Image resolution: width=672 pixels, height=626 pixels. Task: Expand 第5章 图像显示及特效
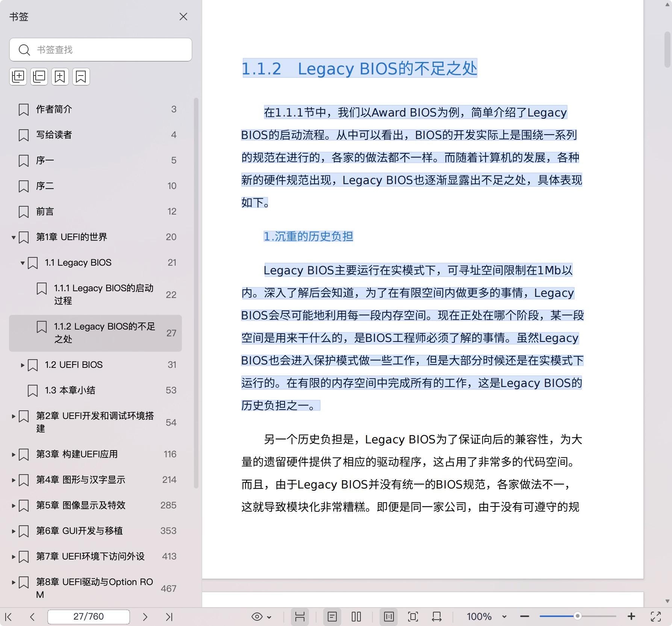coord(14,505)
